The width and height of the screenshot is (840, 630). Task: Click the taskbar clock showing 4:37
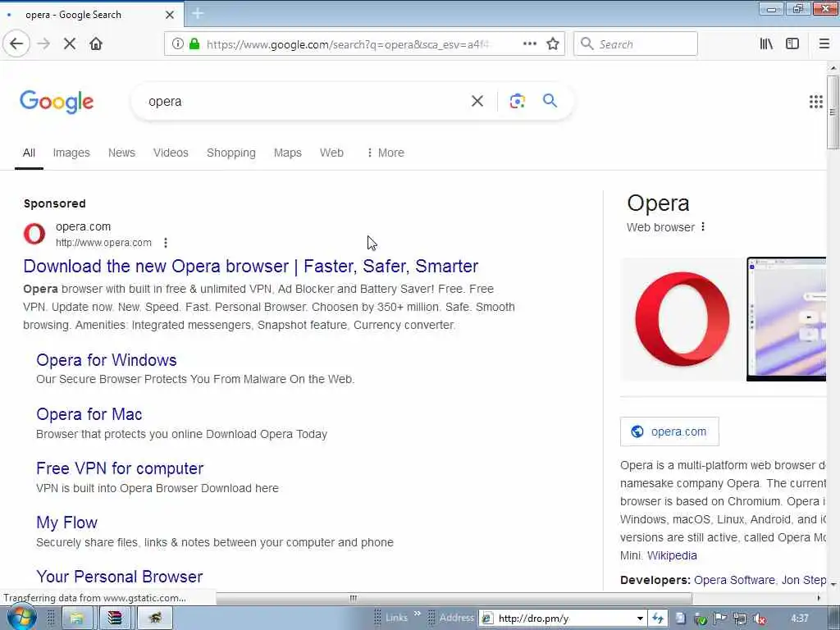click(x=799, y=619)
